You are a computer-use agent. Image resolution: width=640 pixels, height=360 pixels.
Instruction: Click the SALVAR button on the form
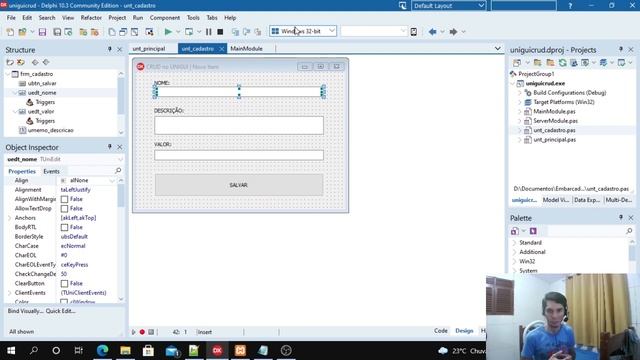(x=239, y=185)
